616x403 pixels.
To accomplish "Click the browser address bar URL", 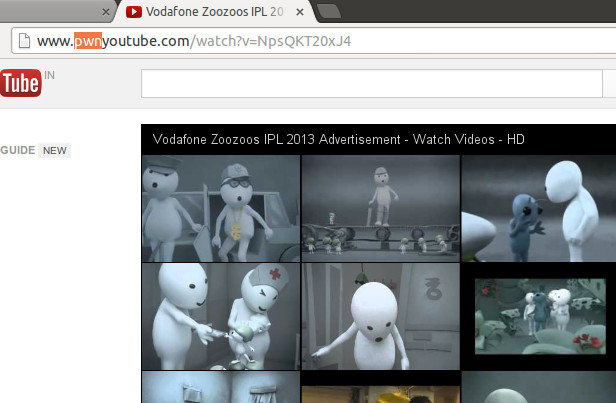I will coord(194,41).
